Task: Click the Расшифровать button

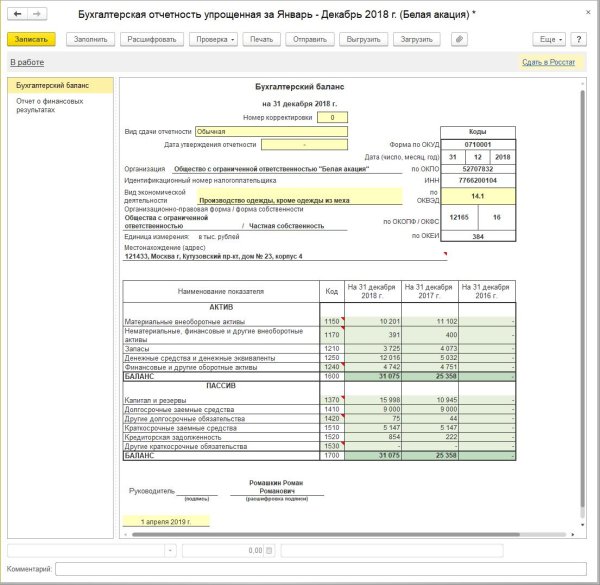Action: point(151,39)
